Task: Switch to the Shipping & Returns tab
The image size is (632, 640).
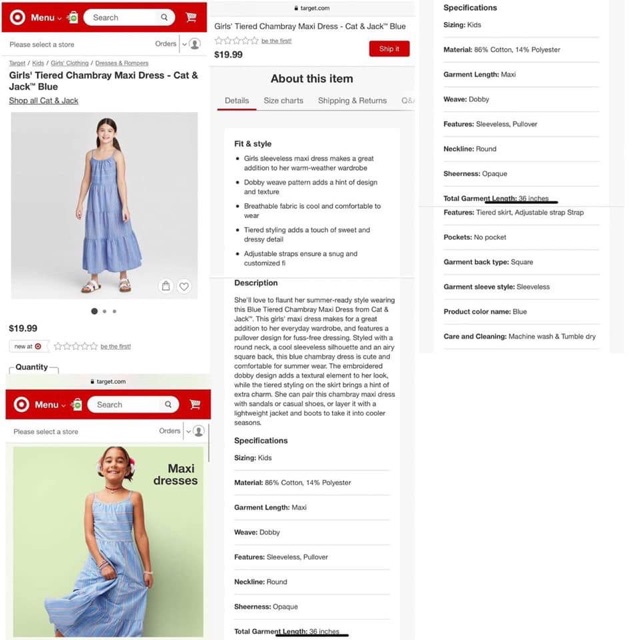Action: [x=352, y=100]
